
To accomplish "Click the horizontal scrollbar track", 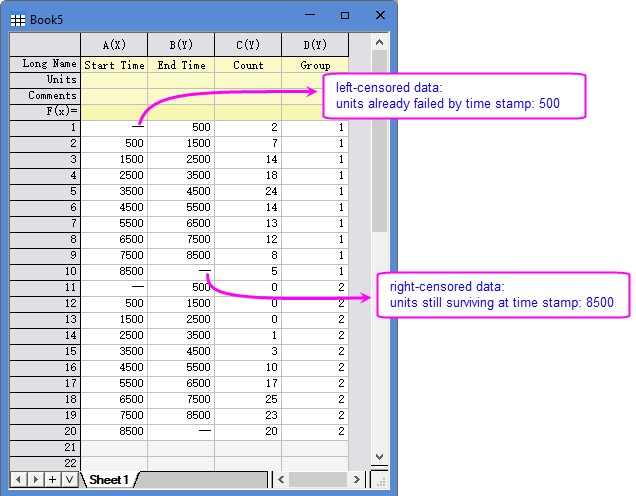I will tap(318, 480).
